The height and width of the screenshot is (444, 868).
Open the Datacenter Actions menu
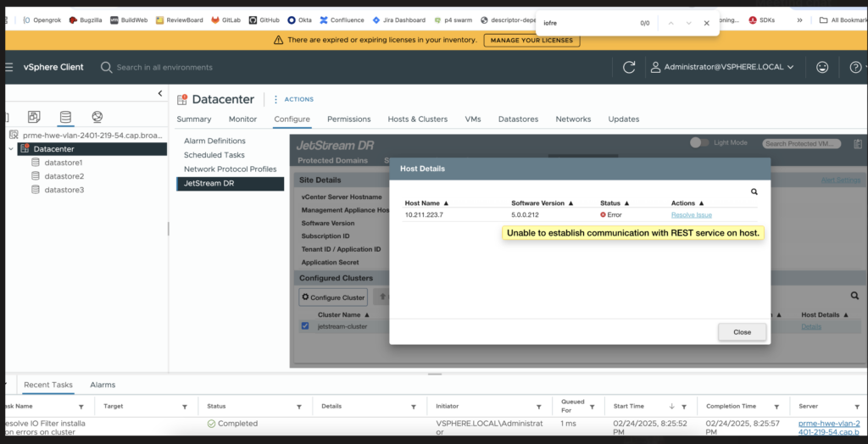tap(293, 99)
